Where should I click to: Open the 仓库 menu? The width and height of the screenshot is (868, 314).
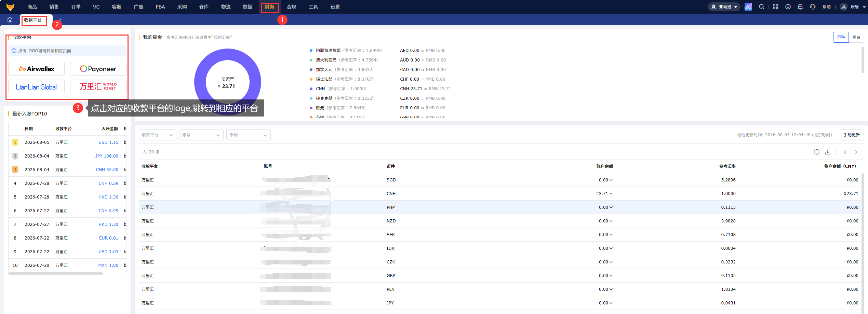[204, 7]
